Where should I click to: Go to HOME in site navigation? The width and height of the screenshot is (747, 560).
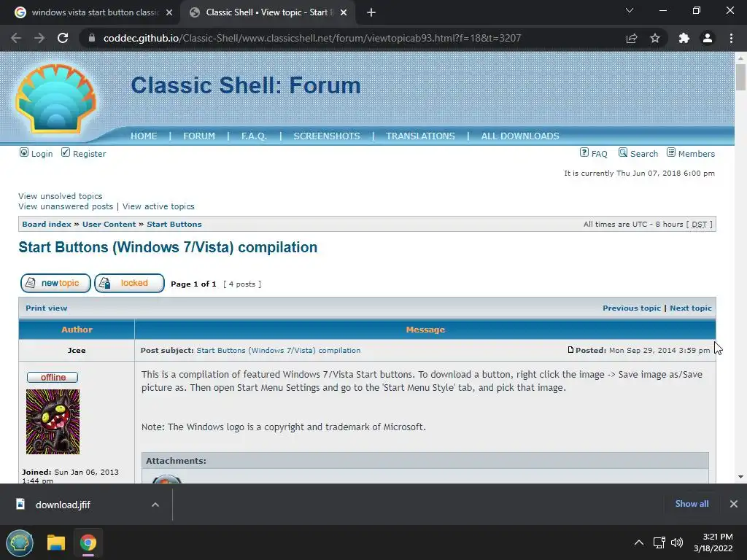click(x=144, y=136)
